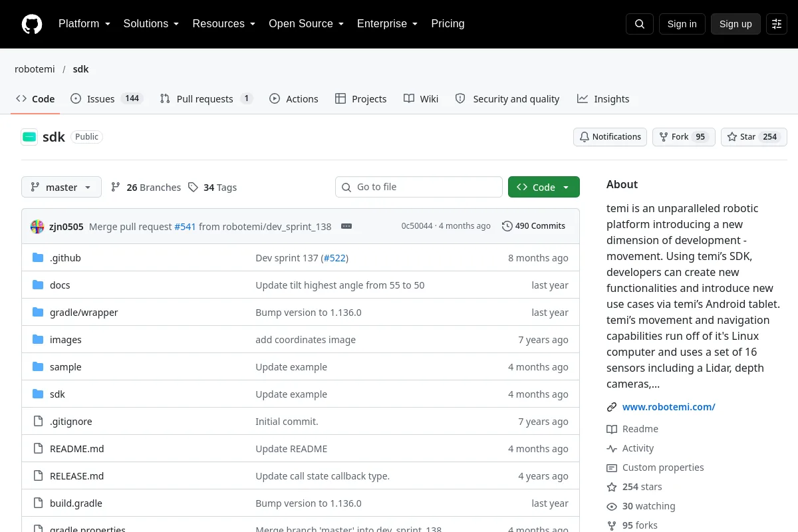Star the sdk repository
The width and height of the screenshot is (798, 532).
[754, 137]
